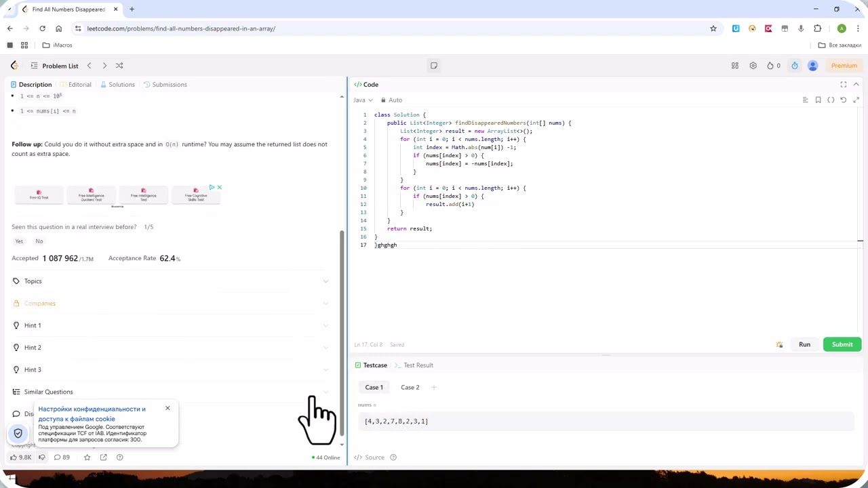Click the description panel scrollbar
This screenshot has height=488, width=868.
point(342,332)
